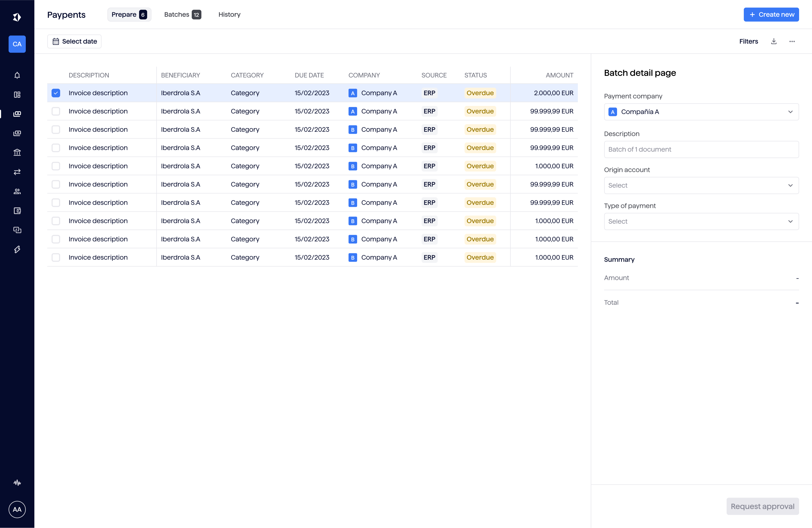This screenshot has width=812, height=528.
Task: Click the BENEFICIARY column header
Action: click(x=180, y=75)
